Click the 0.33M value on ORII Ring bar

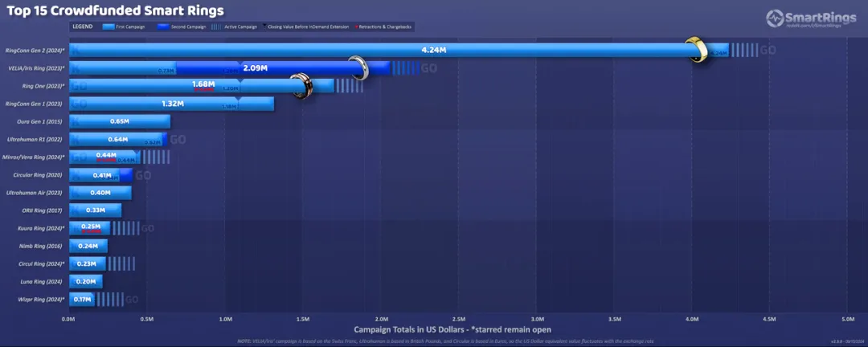click(96, 210)
